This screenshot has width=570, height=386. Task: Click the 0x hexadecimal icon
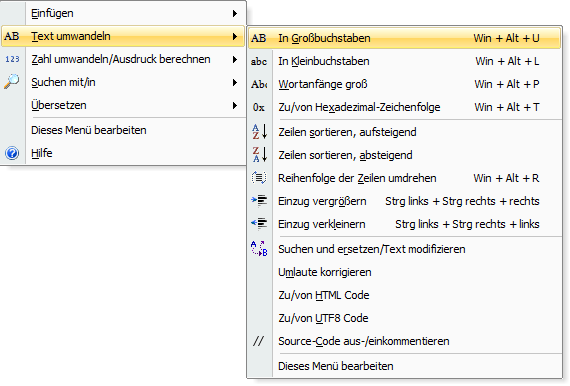pyautogui.click(x=259, y=107)
